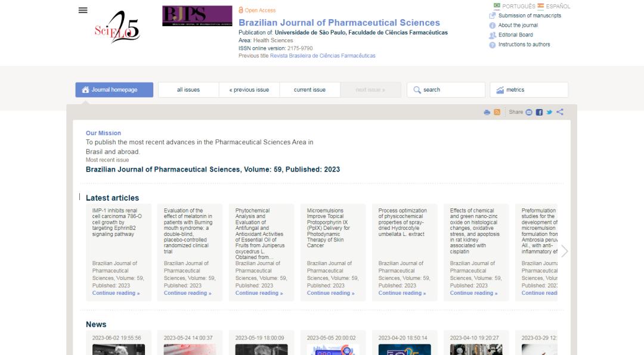Open the current issue

click(x=309, y=90)
